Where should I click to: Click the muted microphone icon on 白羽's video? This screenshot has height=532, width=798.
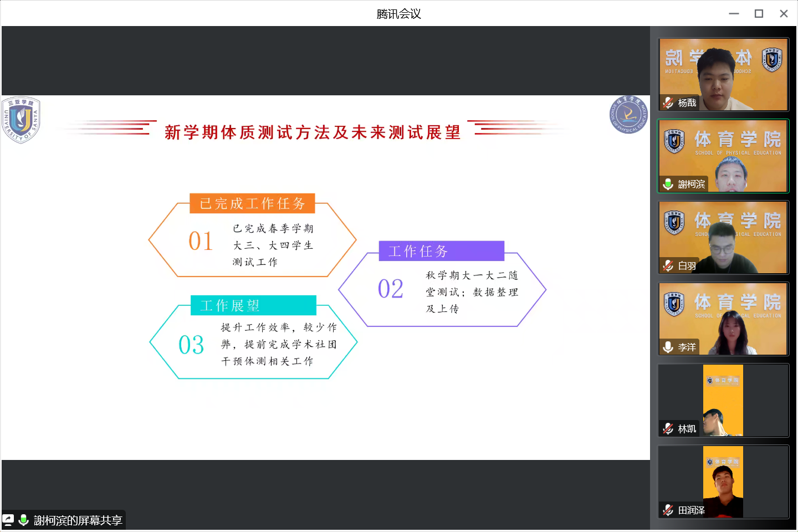(x=667, y=265)
